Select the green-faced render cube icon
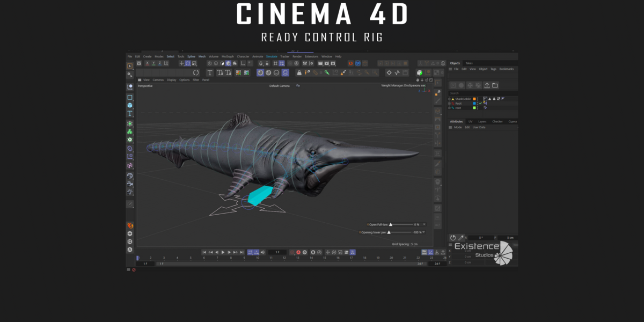This screenshot has height=322, width=644. [x=419, y=72]
